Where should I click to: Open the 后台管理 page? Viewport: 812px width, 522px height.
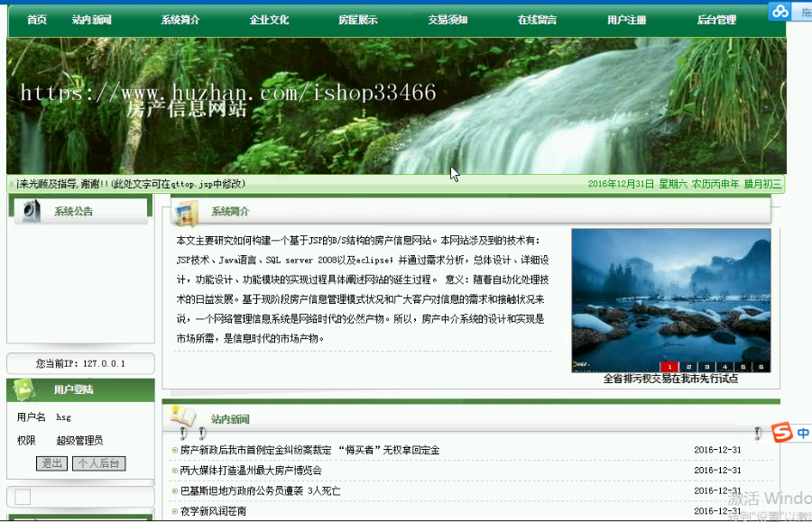pyautogui.click(x=715, y=18)
